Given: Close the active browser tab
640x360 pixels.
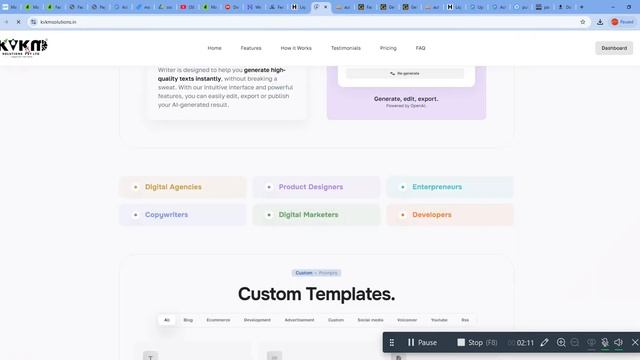Looking at the screenshot, I should click(x=325, y=7).
